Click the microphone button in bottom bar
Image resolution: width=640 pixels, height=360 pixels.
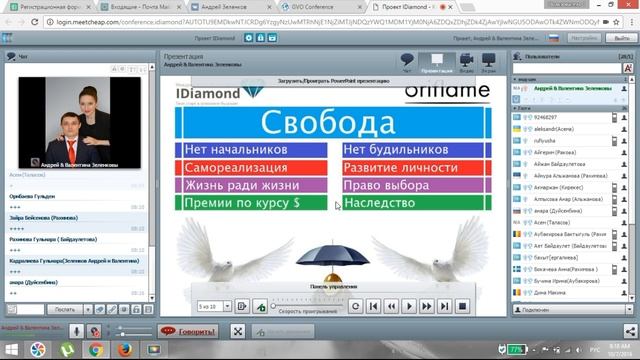76,331
